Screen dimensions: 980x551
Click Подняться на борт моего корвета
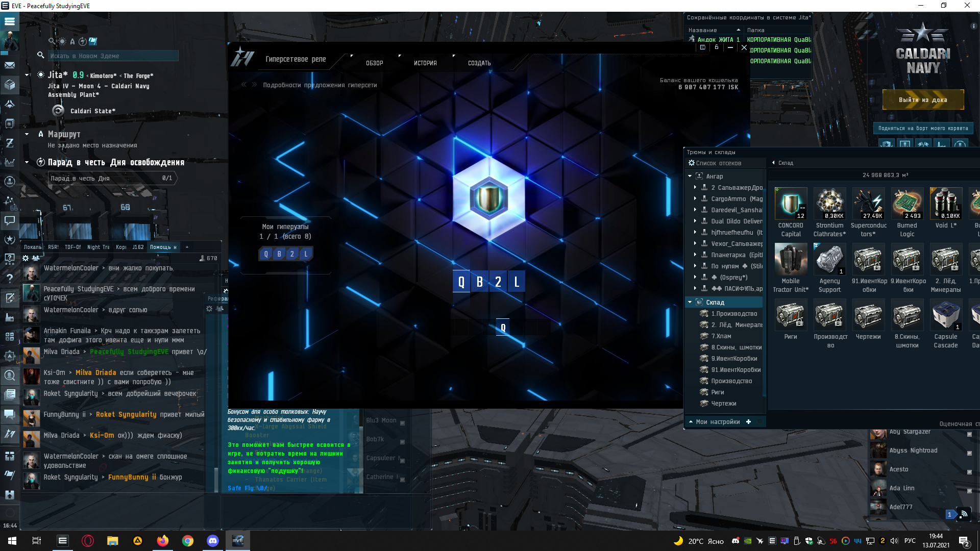(923, 128)
